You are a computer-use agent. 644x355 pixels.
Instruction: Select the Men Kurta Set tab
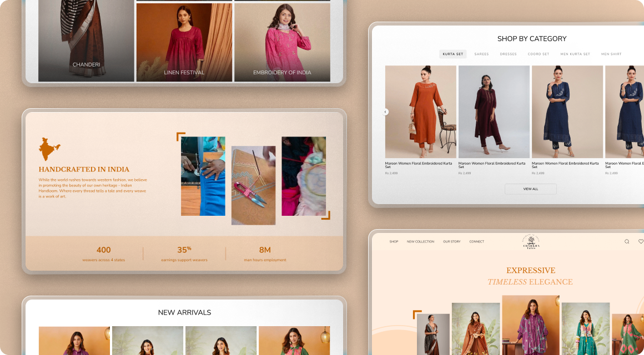575,54
